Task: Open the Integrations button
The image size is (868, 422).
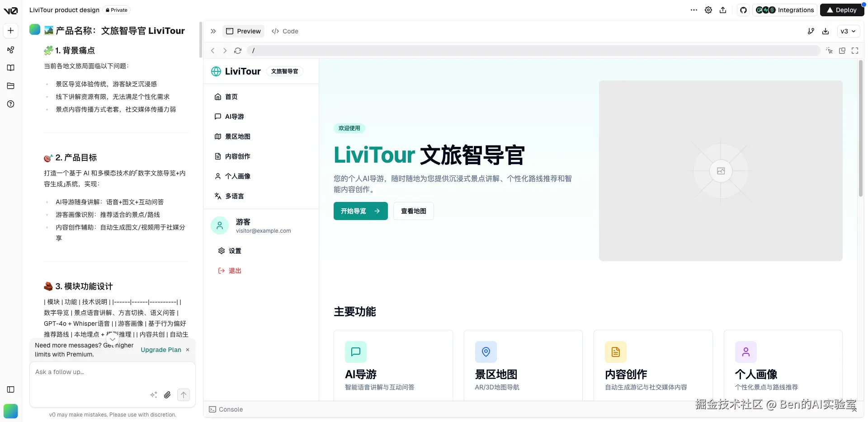Action: coord(785,10)
